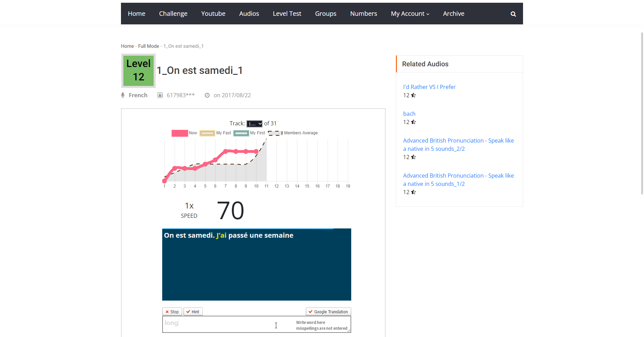Click the red X icon on the Stop button
Viewport: 644px width, 337px height.
click(167, 312)
